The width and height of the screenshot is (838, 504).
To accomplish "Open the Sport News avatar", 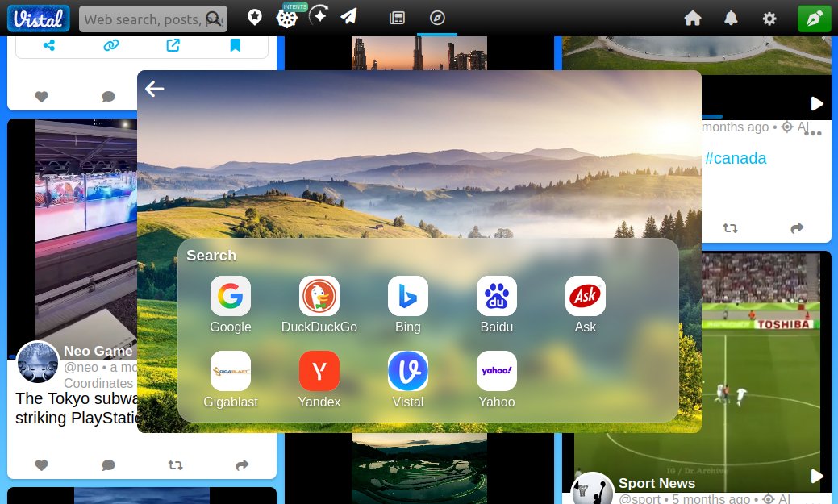I will (592, 489).
